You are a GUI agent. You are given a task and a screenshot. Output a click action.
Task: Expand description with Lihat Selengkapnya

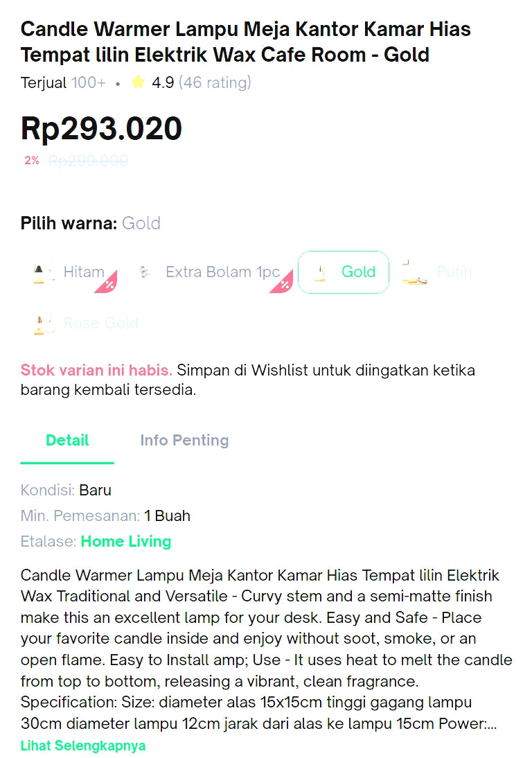click(x=83, y=746)
